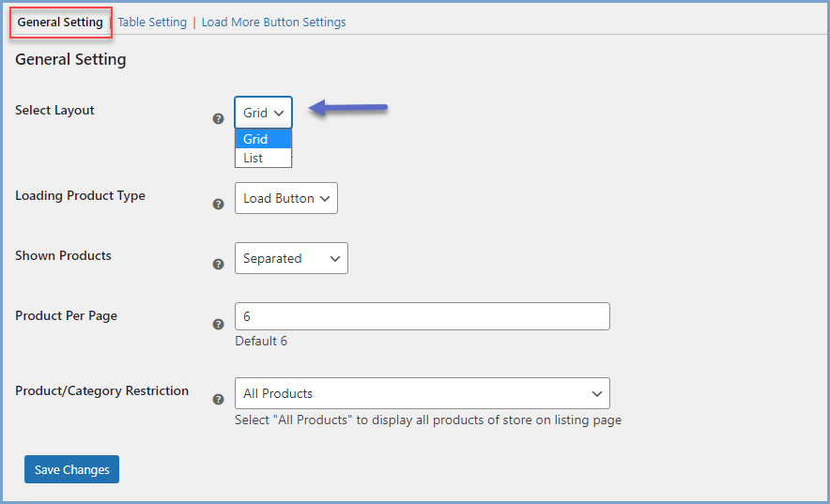This screenshot has width=830, height=504.
Task: Go to Load More Button Settings tab
Action: (x=273, y=23)
